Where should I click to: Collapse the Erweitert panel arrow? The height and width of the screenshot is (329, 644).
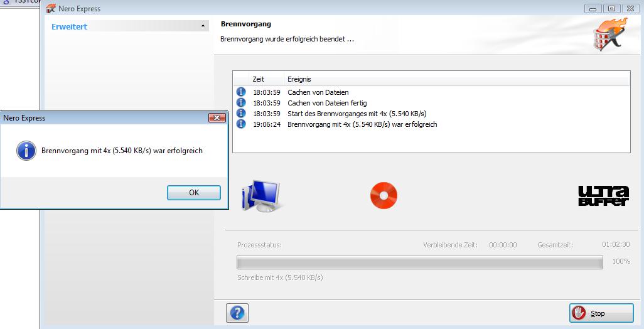click(203, 26)
